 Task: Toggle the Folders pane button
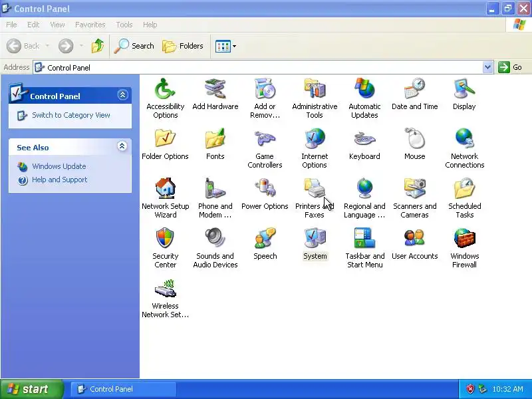183,46
